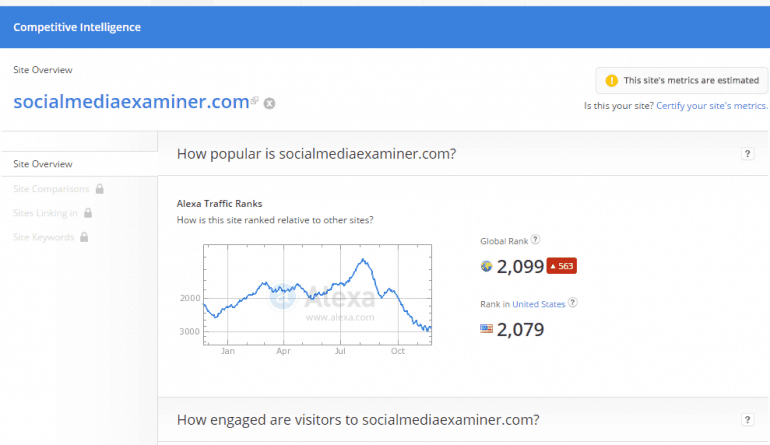Image resolution: width=770 pixels, height=445 pixels.
Task: Click the socialmediaexaminer.com site title
Action: pos(130,101)
